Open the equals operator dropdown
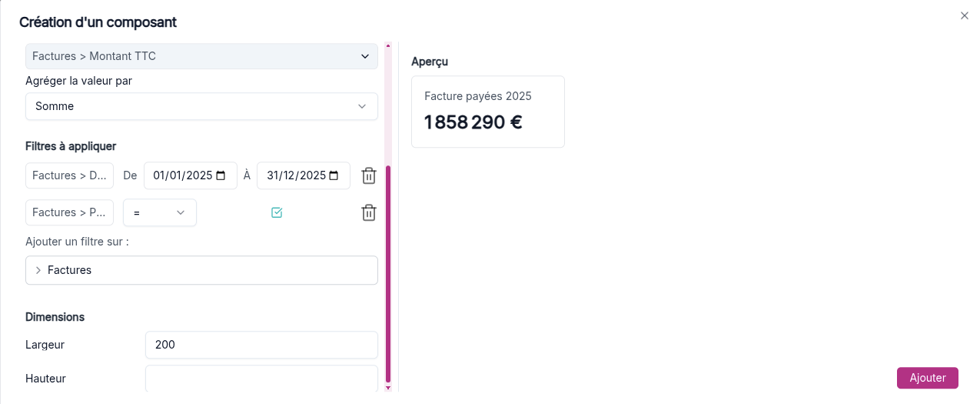The height and width of the screenshot is (404, 980). (160, 212)
